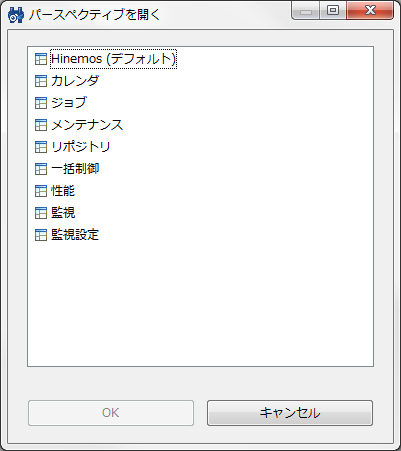Select the ジョブ perspective label

pyautogui.click(x=69, y=103)
